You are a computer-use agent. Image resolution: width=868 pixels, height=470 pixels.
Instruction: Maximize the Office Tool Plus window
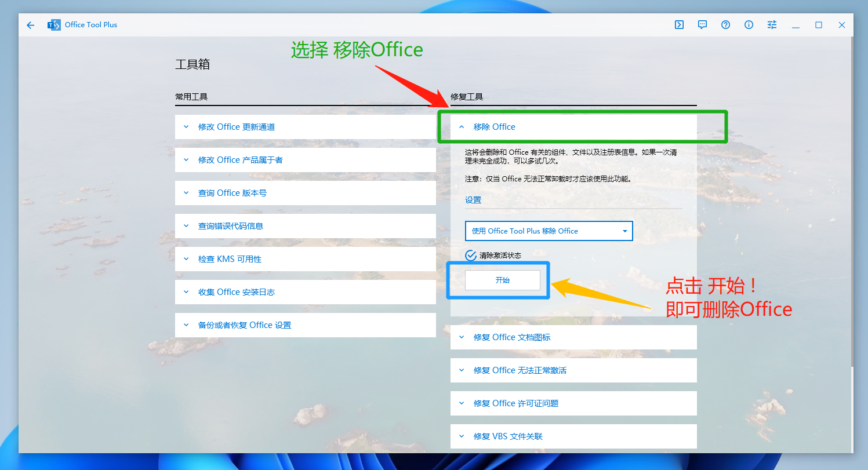click(x=819, y=25)
